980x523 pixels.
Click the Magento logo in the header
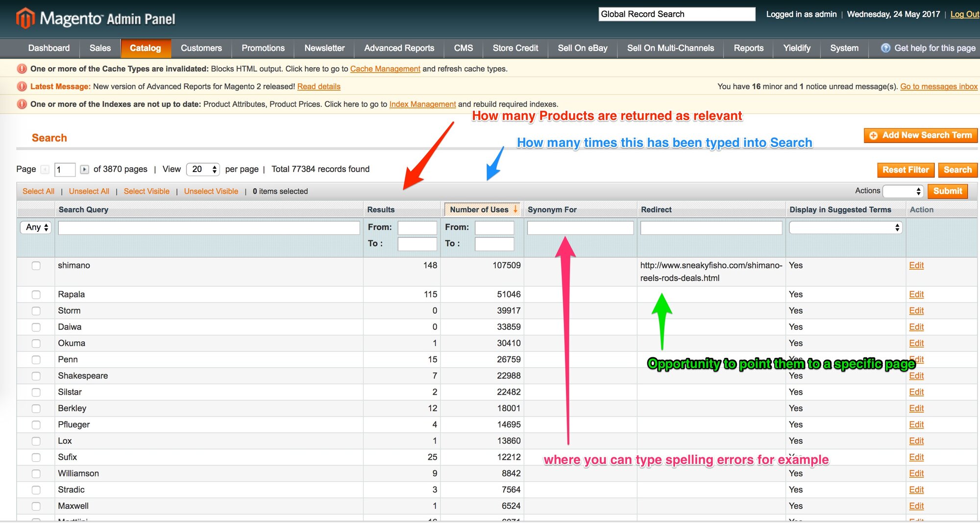coord(24,18)
